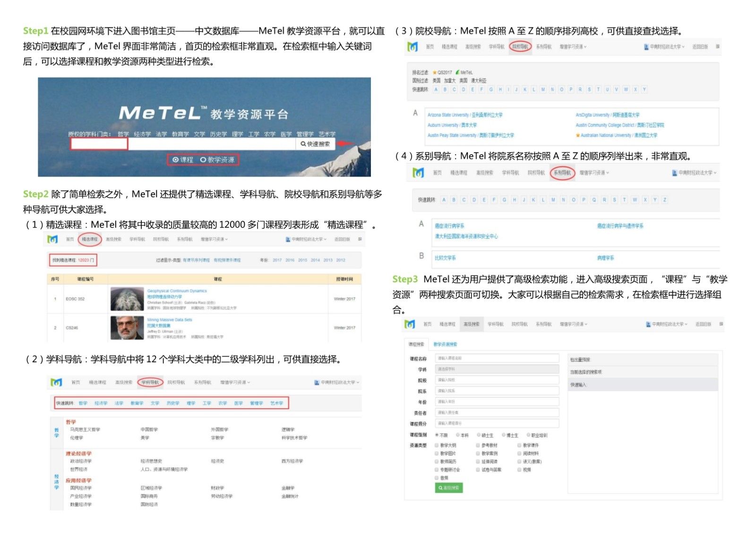Click grid icon at end of 高级搜索 navbar

tap(721, 324)
